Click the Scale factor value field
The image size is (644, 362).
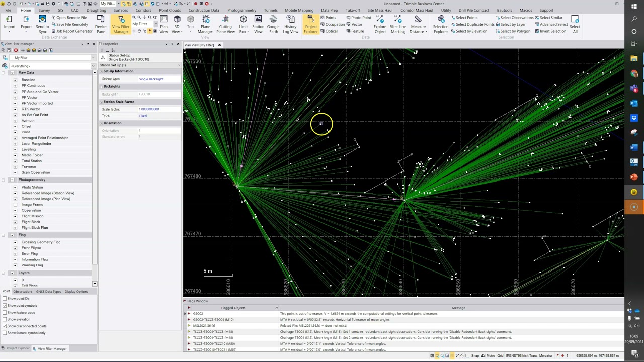(x=159, y=109)
